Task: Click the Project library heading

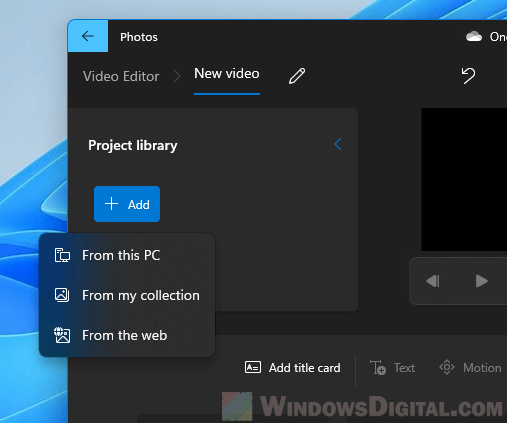Action: click(133, 146)
